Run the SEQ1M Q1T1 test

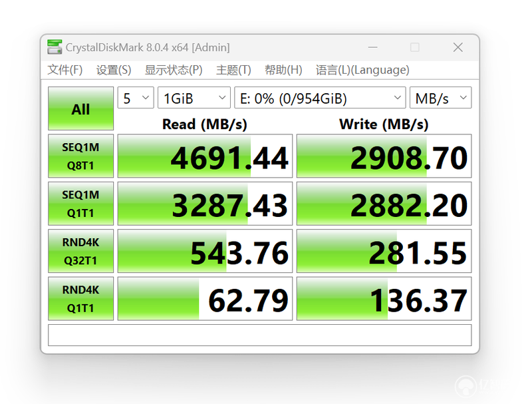[80, 204]
